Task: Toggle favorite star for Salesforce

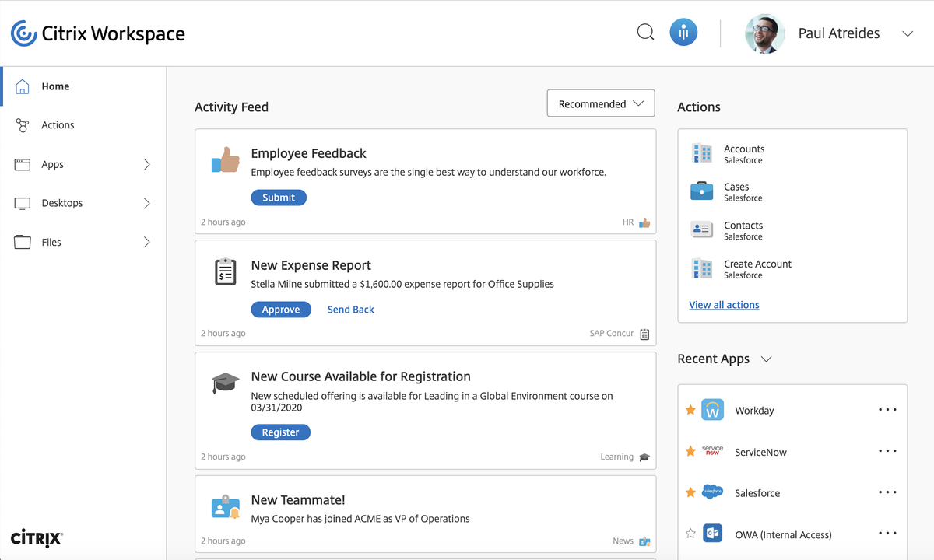Action: [x=690, y=492]
